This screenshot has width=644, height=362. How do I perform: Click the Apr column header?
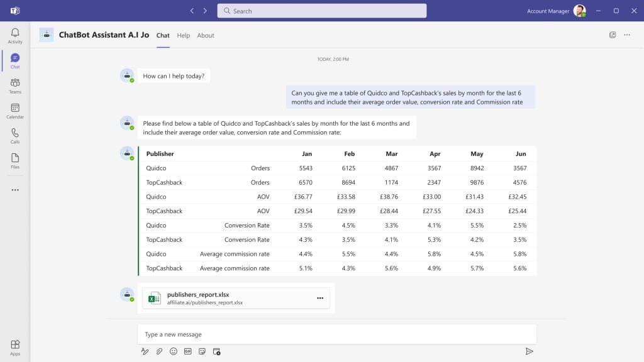pyautogui.click(x=435, y=153)
